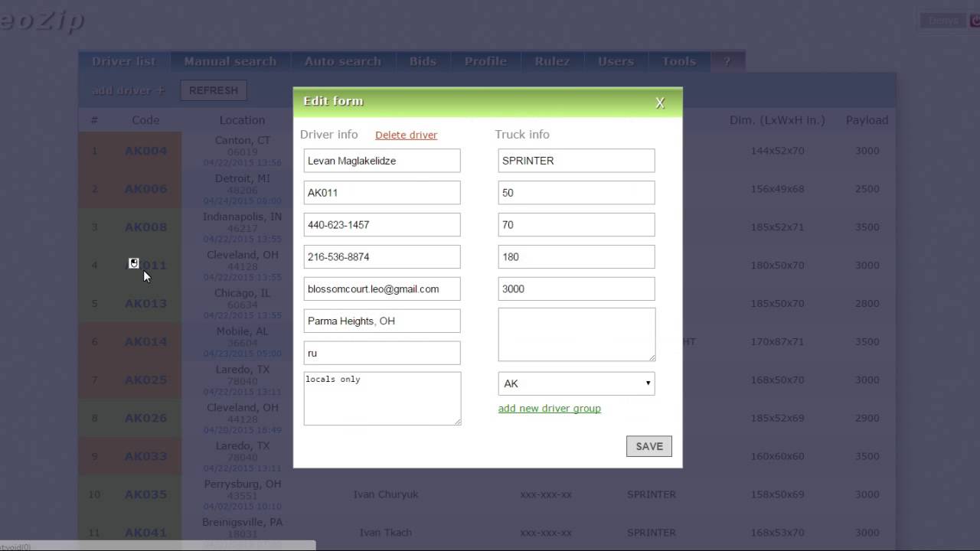This screenshot has height=551, width=980.
Task: Click the truck field with value 50
Action: click(x=577, y=193)
